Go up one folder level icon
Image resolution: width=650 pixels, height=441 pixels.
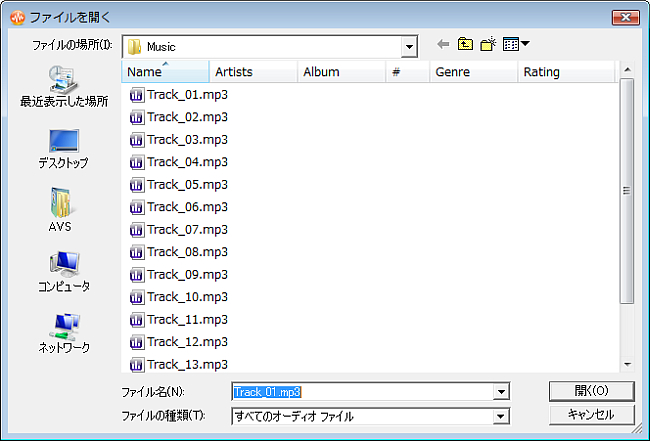(465, 44)
